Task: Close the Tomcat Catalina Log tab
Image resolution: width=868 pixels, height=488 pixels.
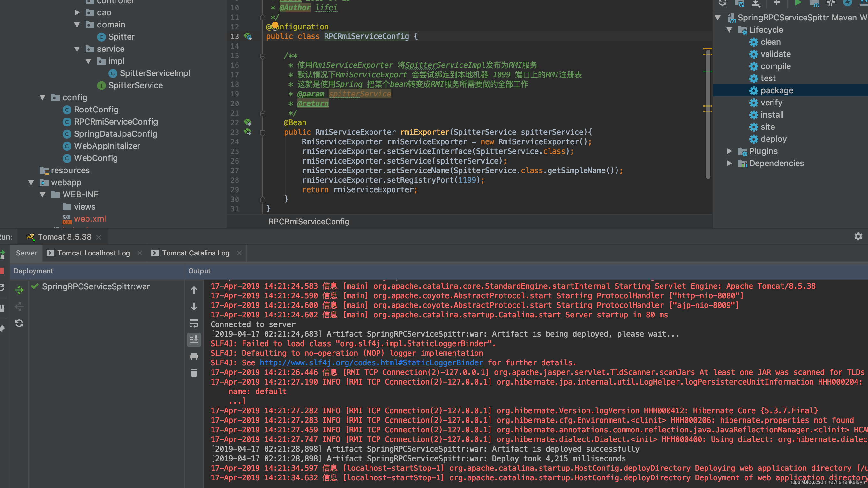Action: click(239, 253)
